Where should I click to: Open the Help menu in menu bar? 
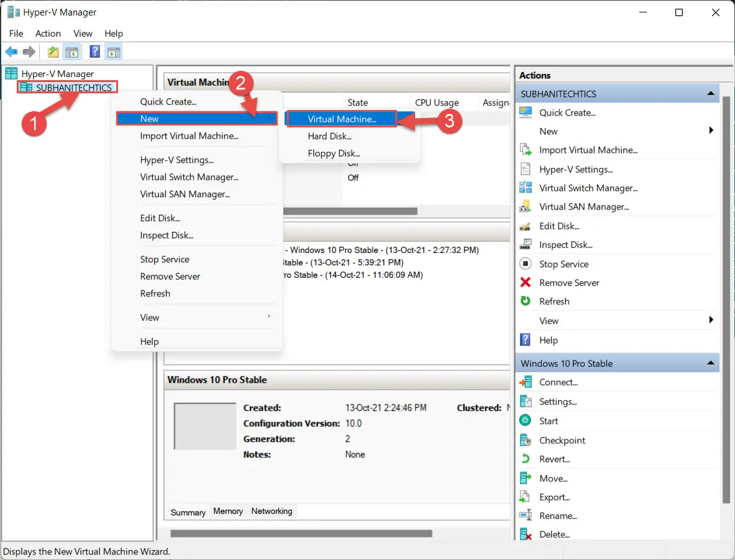pyautogui.click(x=114, y=34)
